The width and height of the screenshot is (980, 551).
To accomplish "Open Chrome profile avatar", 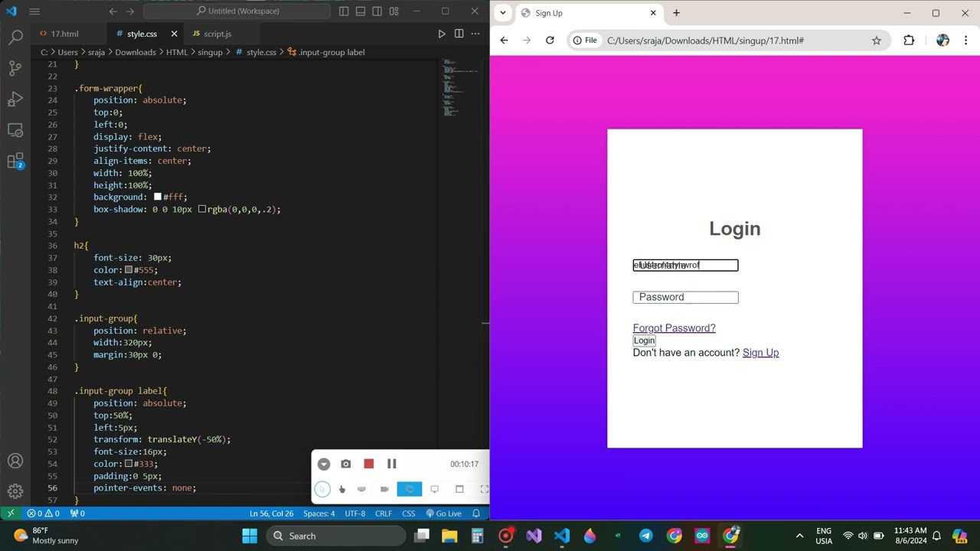I will pyautogui.click(x=942, y=41).
